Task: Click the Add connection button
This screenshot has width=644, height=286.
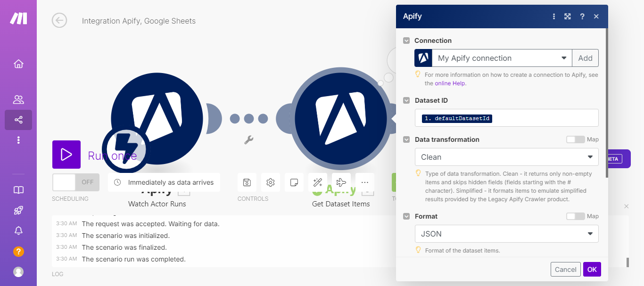Action: coord(585,58)
